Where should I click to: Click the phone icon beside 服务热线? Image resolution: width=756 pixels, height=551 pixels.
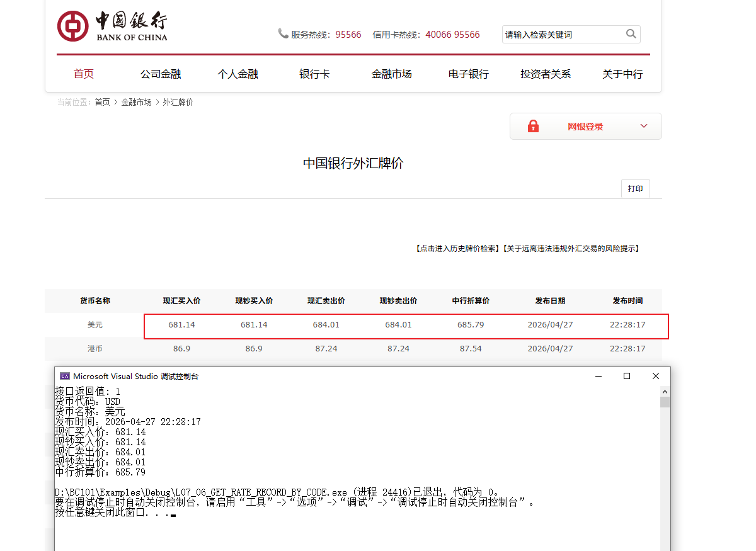click(x=283, y=33)
